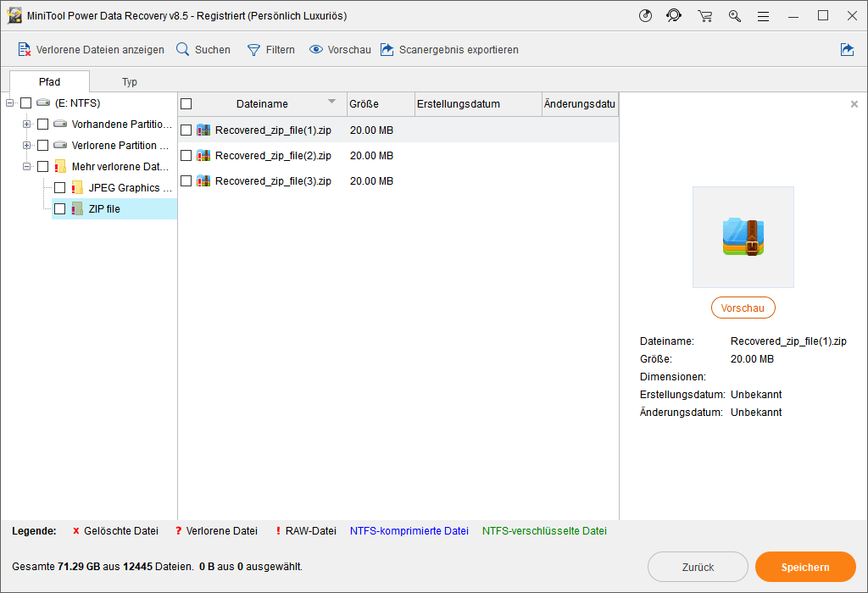
Task: Click the RAW-Datei legend entry
Action: click(306, 530)
